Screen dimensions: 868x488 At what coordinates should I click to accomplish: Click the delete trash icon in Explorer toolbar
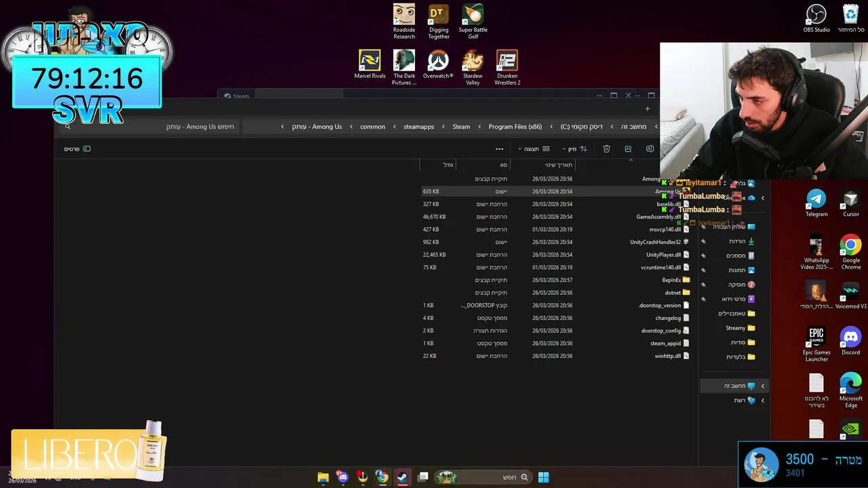607,148
